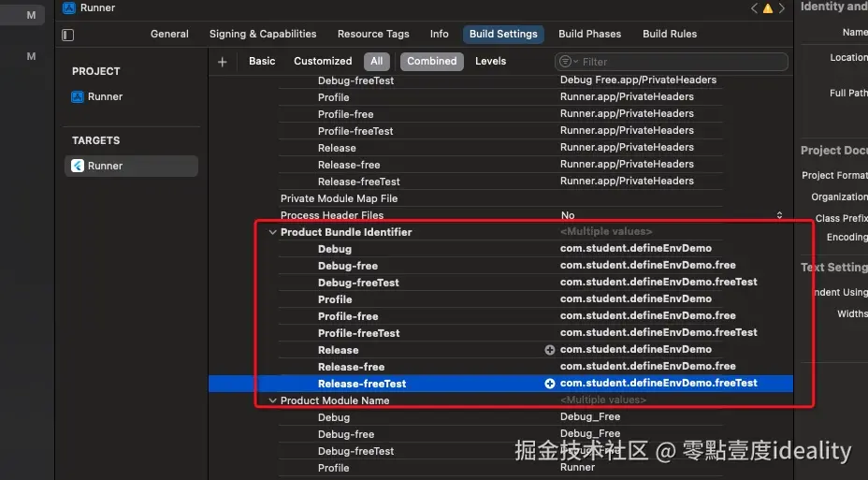This screenshot has height=480, width=868.
Task: Click plus icon next to Release bundle identifier
Action: point(550,350)
